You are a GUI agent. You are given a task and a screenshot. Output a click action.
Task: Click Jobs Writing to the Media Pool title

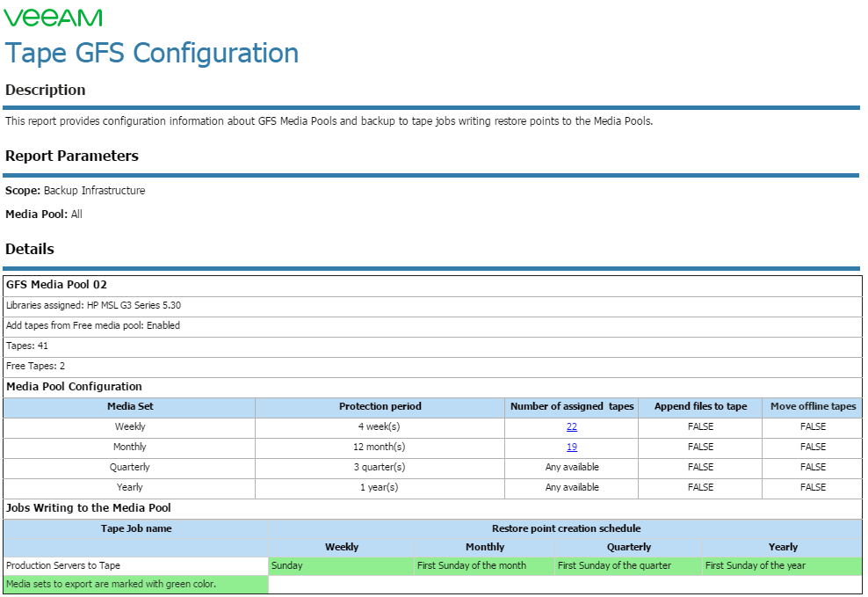tap(89, 508)
